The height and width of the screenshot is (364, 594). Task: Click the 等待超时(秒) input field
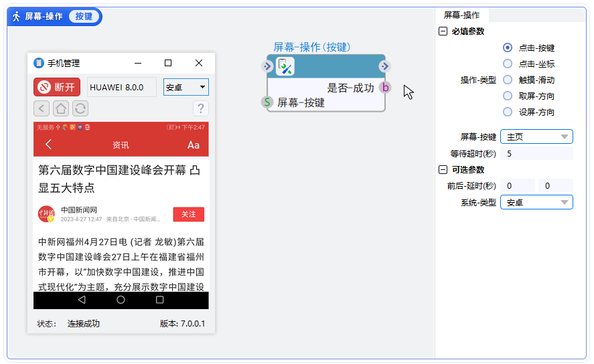[x=537, y=154]
